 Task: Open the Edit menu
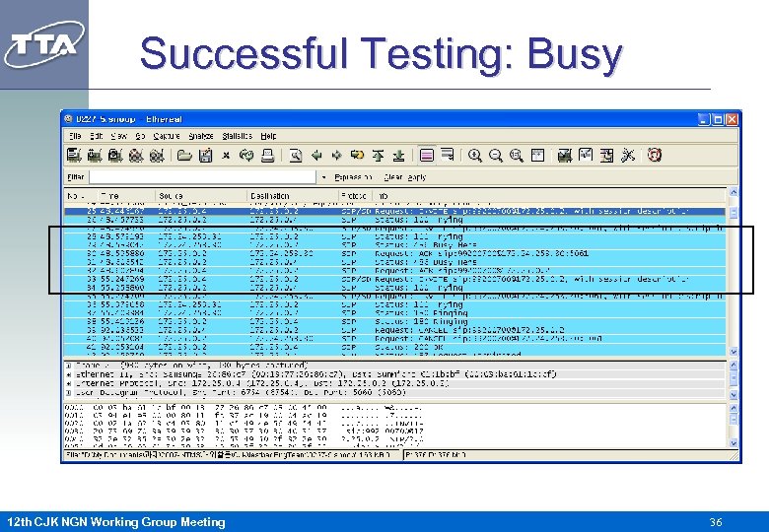[97, 136]
